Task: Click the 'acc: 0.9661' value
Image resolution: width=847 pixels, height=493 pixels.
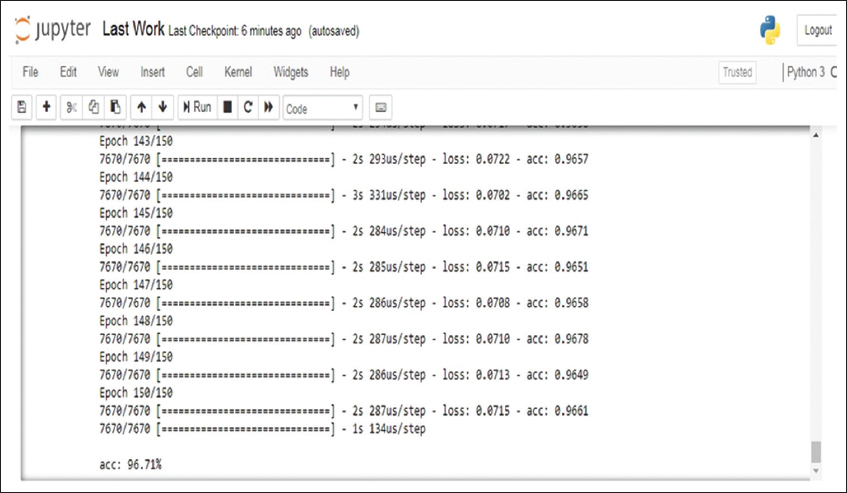Action: 557,411
